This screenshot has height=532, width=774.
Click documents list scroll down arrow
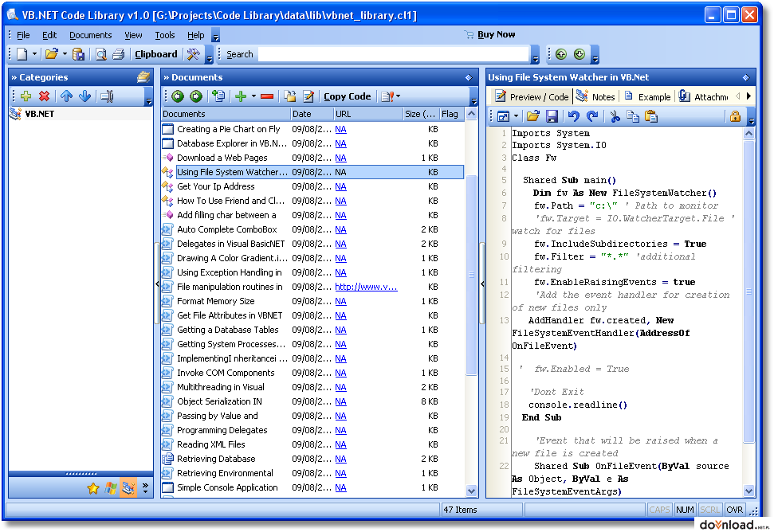pos(471,491)
